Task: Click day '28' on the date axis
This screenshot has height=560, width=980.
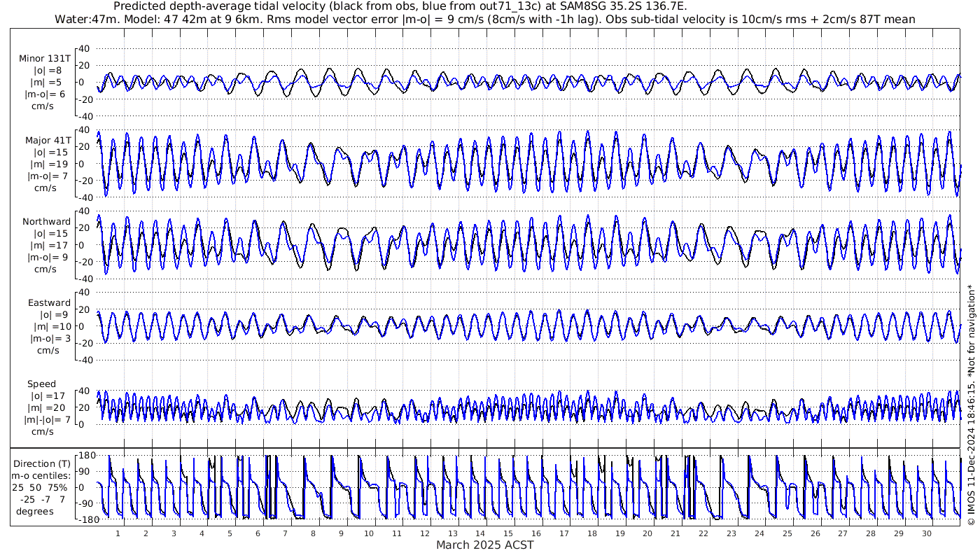Action: click(x=870, y=533)
